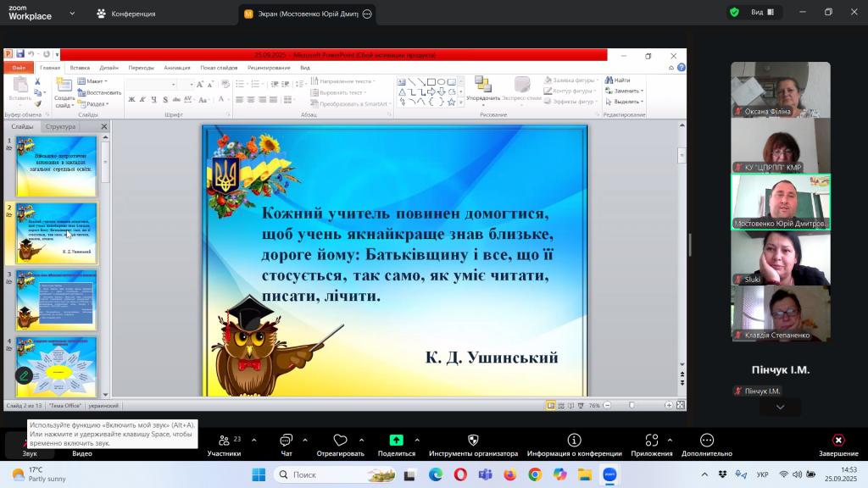This screenshot has height=488, width=868.
Task: Click the green annotation pencil icon
Action: (x=24, y=374)
